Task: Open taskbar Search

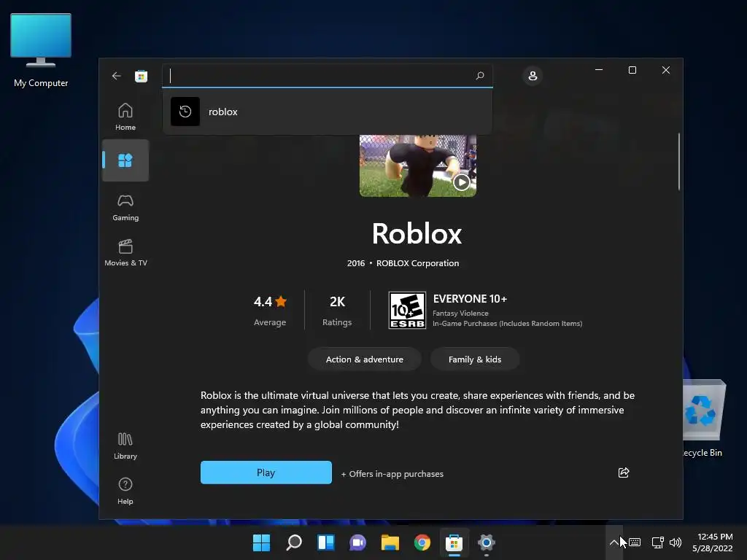Action: tap(293, 542)
